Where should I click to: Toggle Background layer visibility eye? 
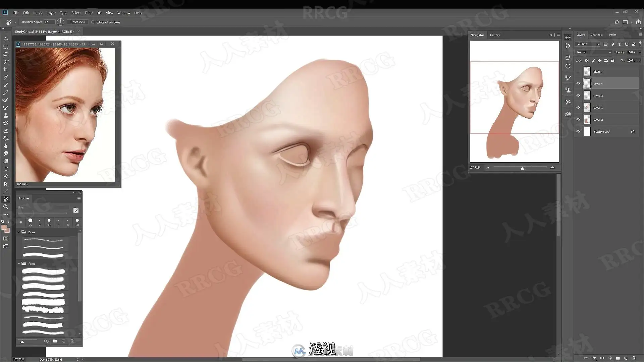[578, 131]
